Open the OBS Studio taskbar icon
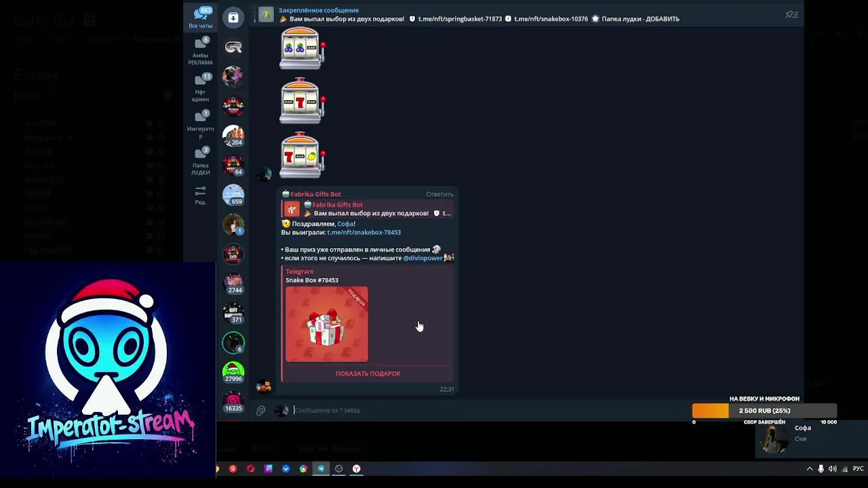This screenshot has height=488, width=868. (x=338, y=468)
